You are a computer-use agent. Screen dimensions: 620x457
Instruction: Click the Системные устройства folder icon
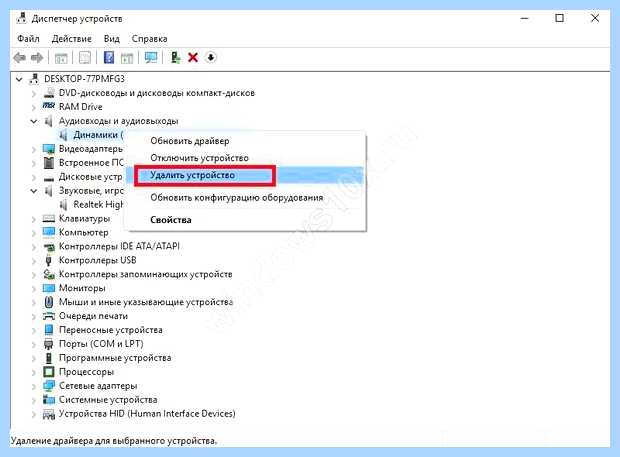pos(49,399)
